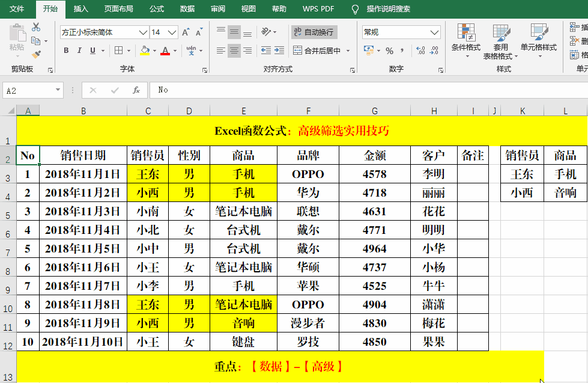This screenshot has width=588, height=383.
Task: Open the 公式 ribbon tab
Action: [156, 9]
